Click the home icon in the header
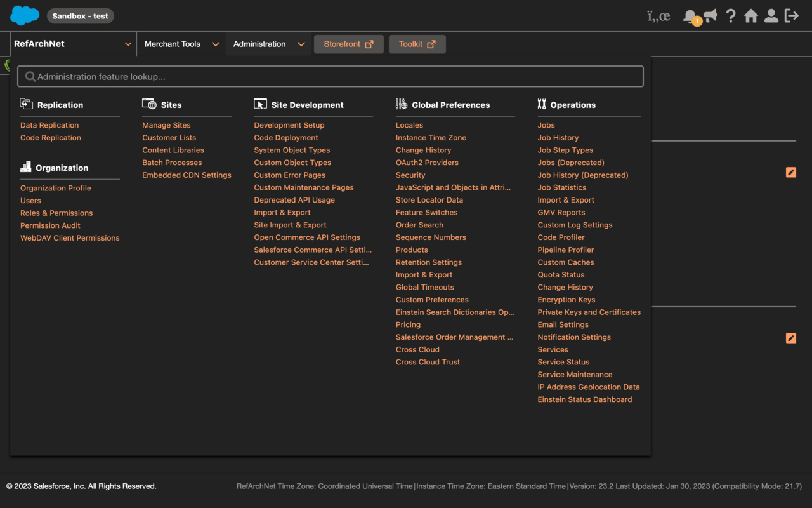The height and width of the screenshot is (508, 812). [x=751, y=16]
